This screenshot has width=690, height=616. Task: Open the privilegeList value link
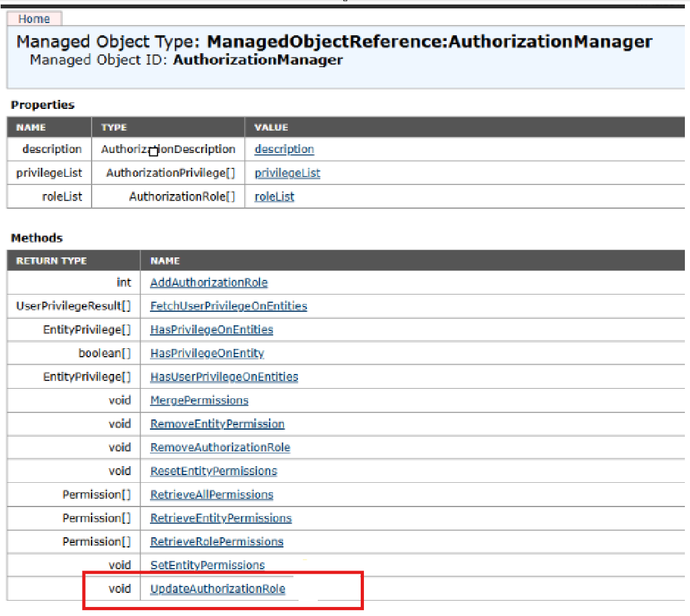[x=287, y=173]
